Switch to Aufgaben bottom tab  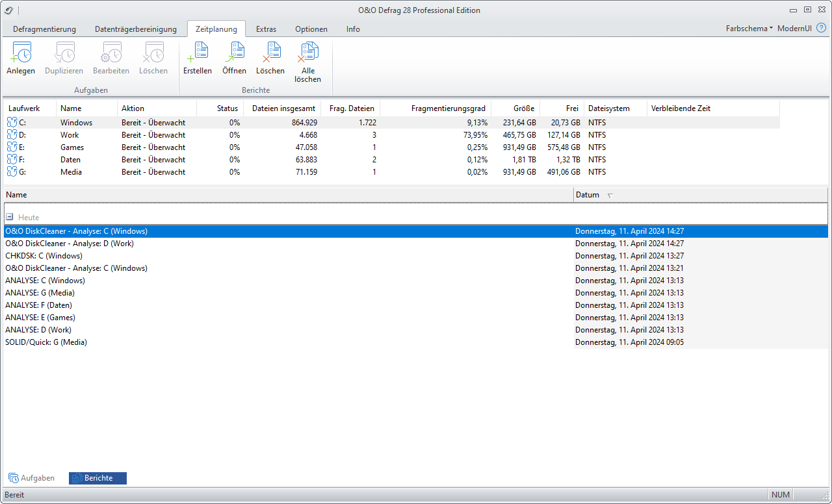coord(32,478)
